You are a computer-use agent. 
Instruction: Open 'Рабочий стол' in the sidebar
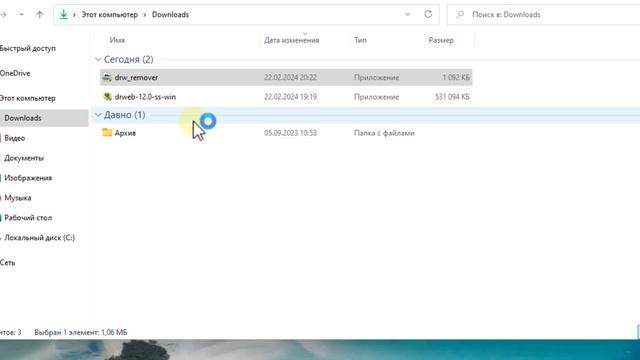click(x=28, y=218)
